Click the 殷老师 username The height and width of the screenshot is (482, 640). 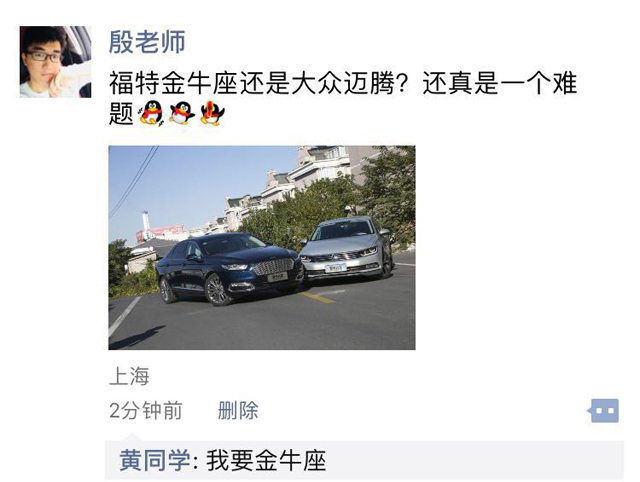147,42
